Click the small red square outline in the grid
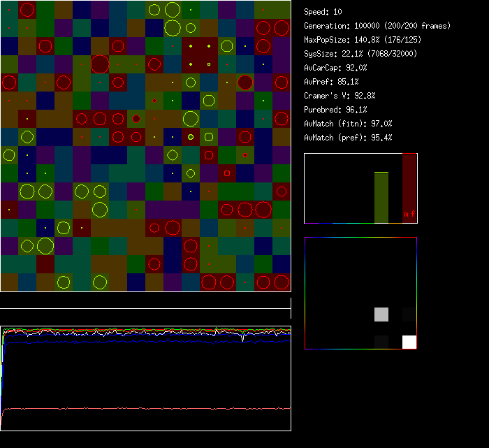The image size is (489, 448). click(x=226, y=173)
